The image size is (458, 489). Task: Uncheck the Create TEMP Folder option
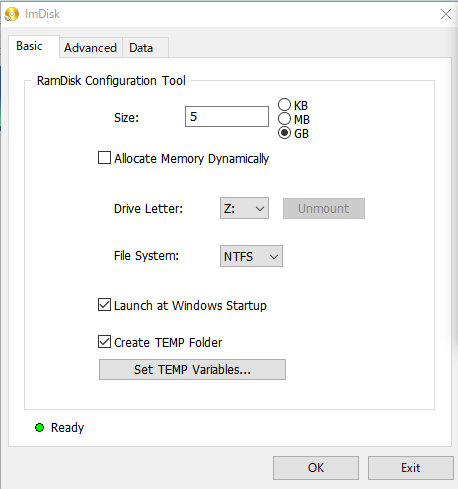tap(104, 342)
